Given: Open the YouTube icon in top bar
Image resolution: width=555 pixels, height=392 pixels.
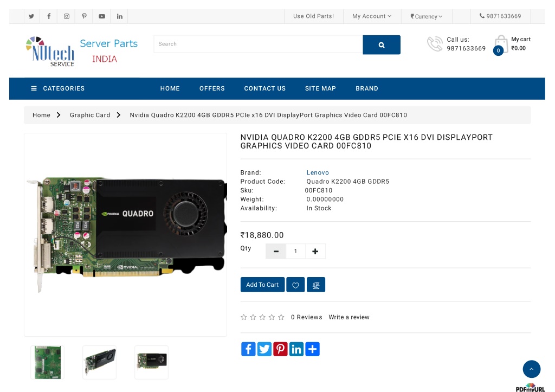Looking at the screenshot, I should 102,16.
